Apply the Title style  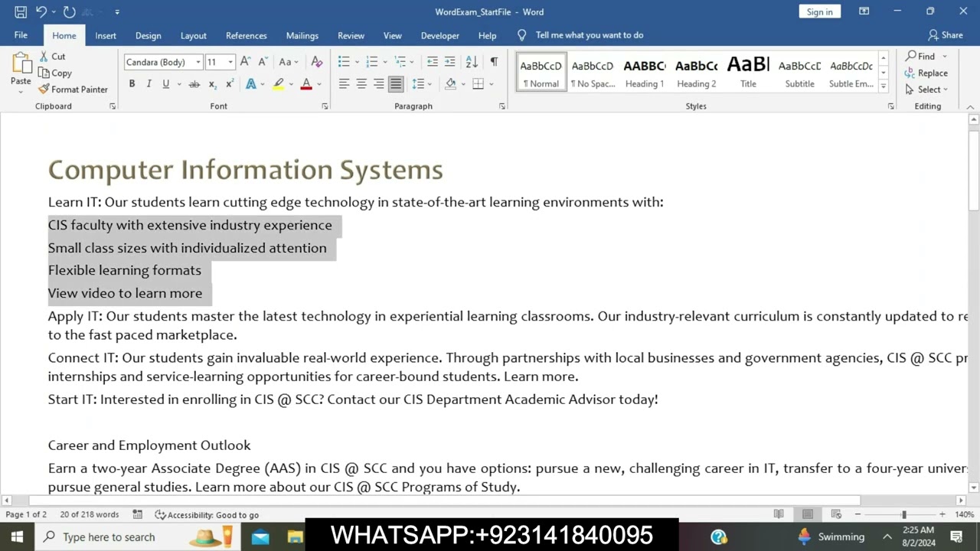[748, 73]
